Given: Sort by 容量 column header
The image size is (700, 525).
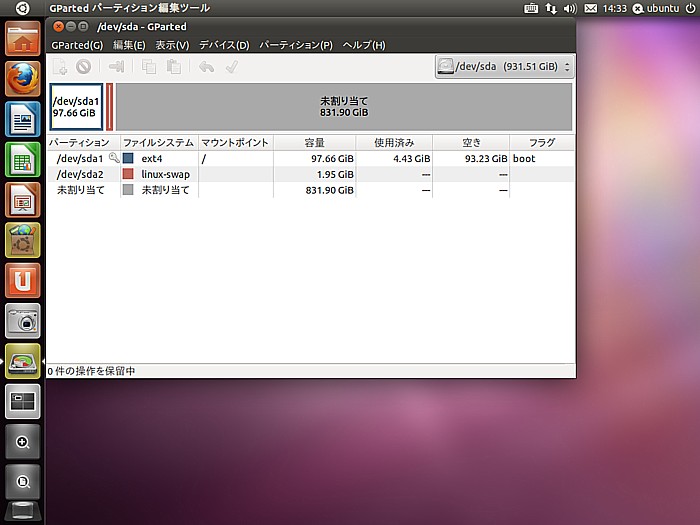Looking at the screenshot, I should coord(314,142).
